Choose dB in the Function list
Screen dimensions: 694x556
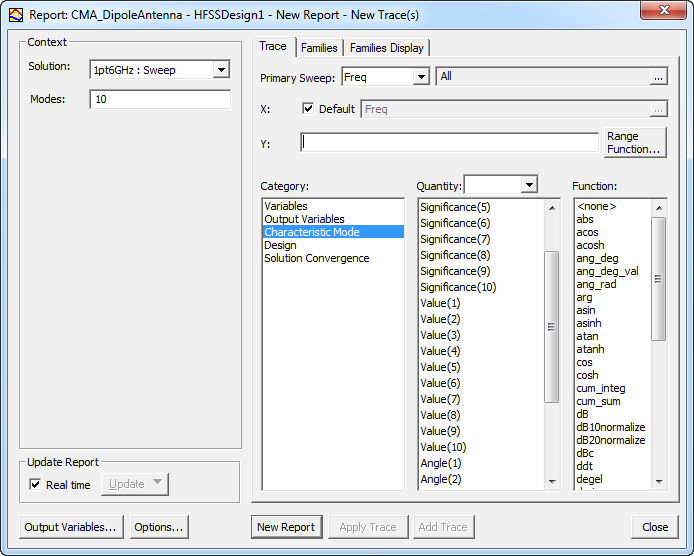[582, 414]
